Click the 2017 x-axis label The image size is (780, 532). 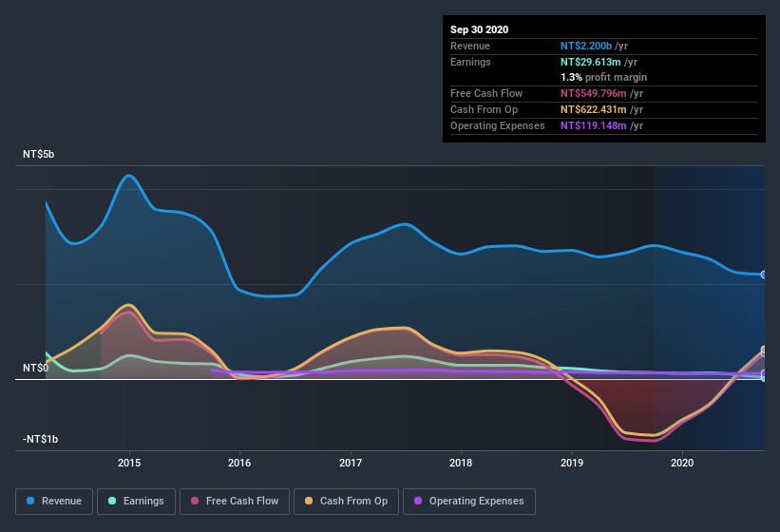[x=351, y=463]
